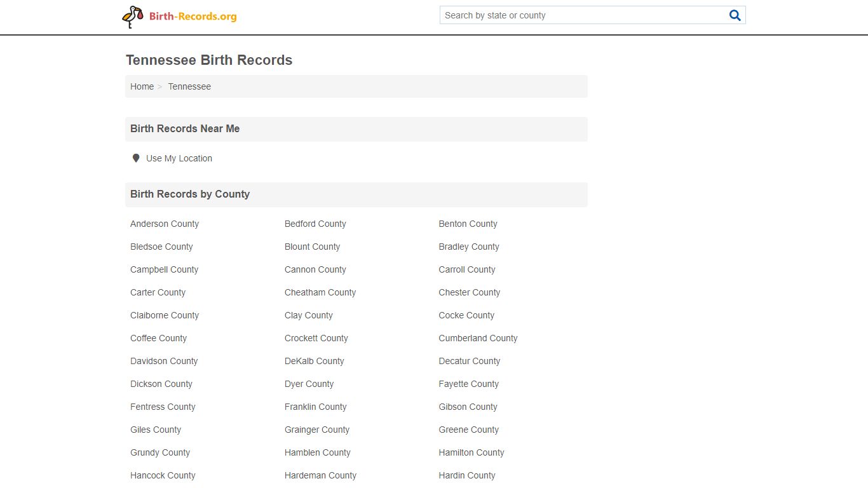Open Carroll County birth records

pos(467,269)
